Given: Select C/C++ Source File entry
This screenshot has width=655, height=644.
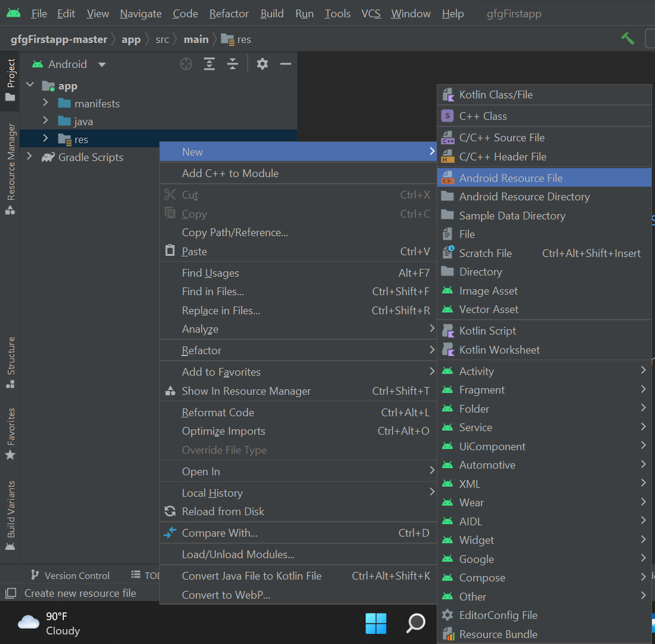Looking at the screenshot, I should [544, 137].
